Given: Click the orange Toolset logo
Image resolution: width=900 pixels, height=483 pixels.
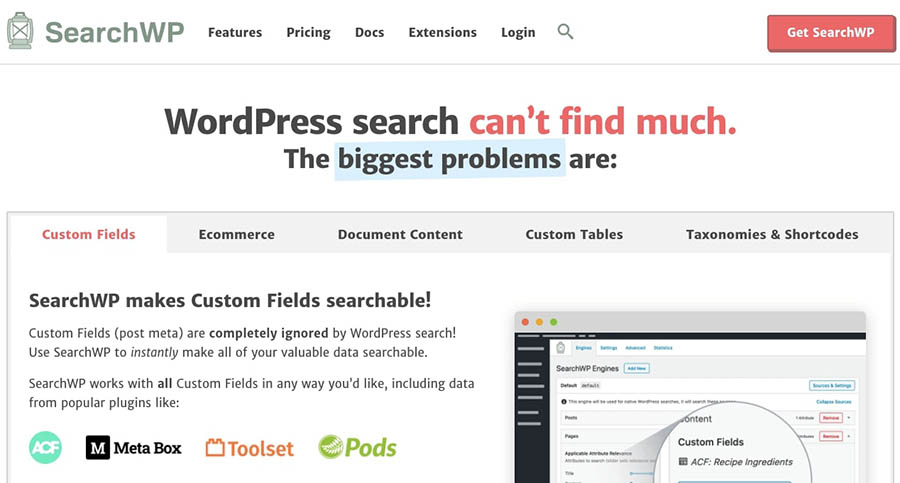Looking at the screenshot, I should (x=250, y=447).
